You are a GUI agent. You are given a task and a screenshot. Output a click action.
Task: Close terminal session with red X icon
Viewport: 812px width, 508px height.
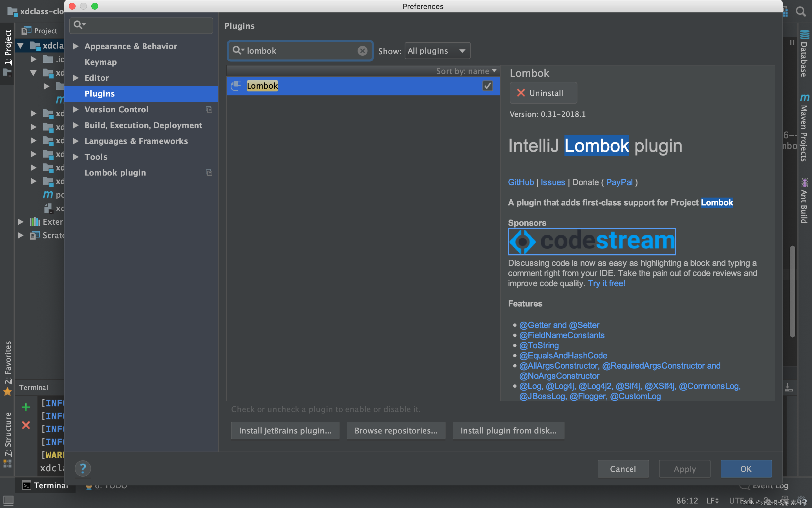tap(26, 425)
